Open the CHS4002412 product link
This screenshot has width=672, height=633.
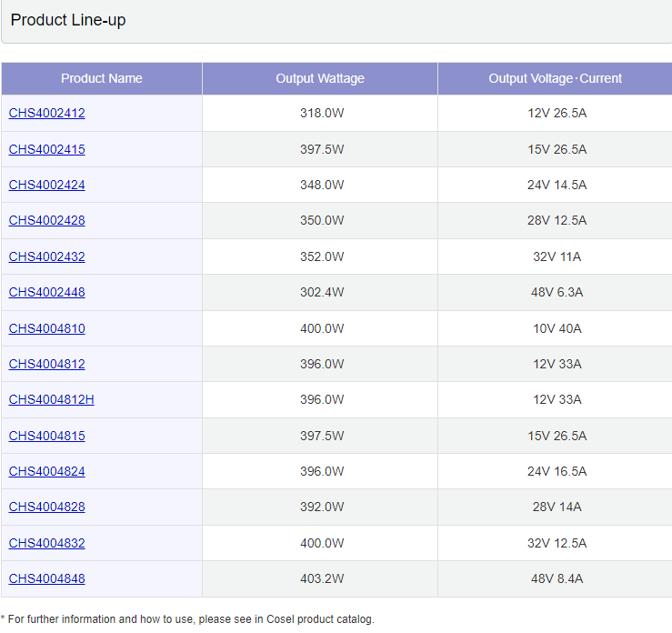(46, 114)
